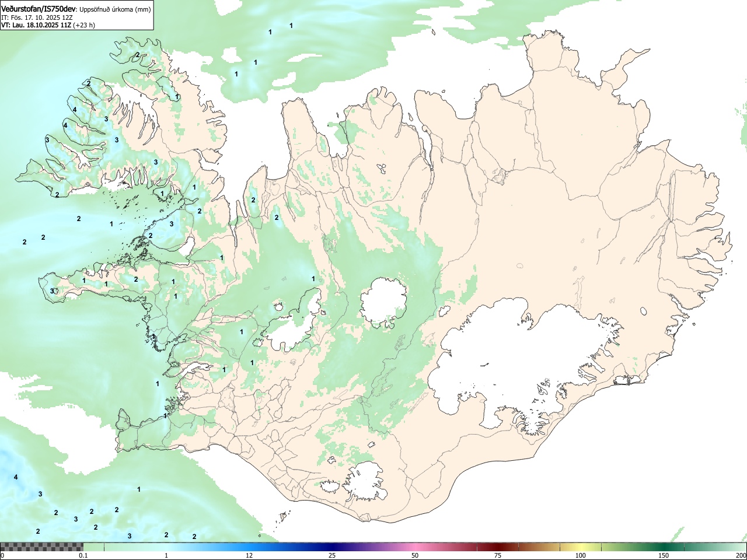Click the "Uppsöfnuð úrkoma (mm)" label

tap(116, 9)
